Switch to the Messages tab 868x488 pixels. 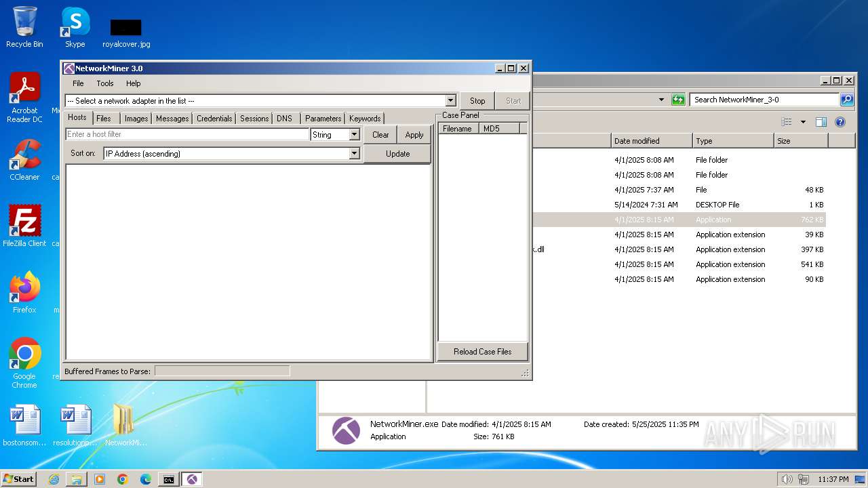tap(172, 118)
